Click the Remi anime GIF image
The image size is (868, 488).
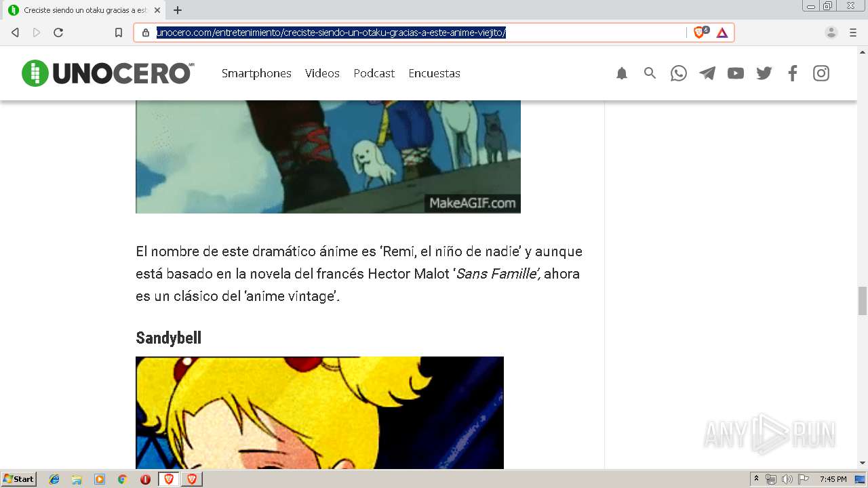point(328,157)
